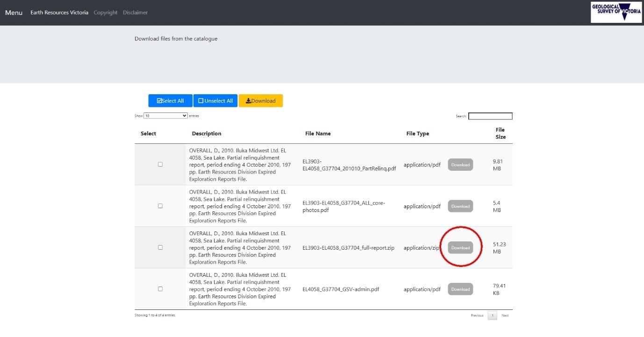Click the Unselect All button

click(x=215, y=101)
